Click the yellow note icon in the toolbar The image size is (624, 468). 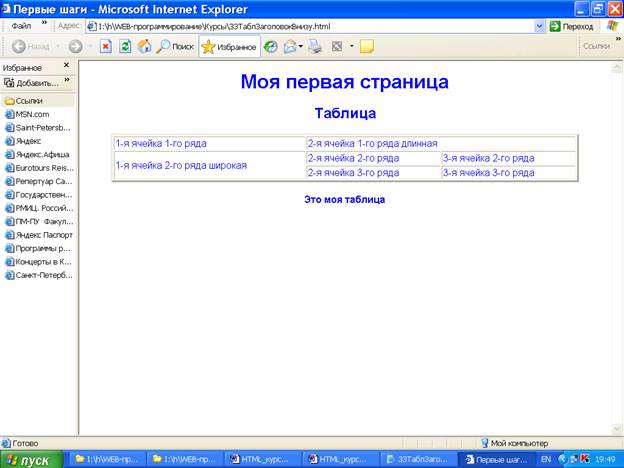click(367, 47)
